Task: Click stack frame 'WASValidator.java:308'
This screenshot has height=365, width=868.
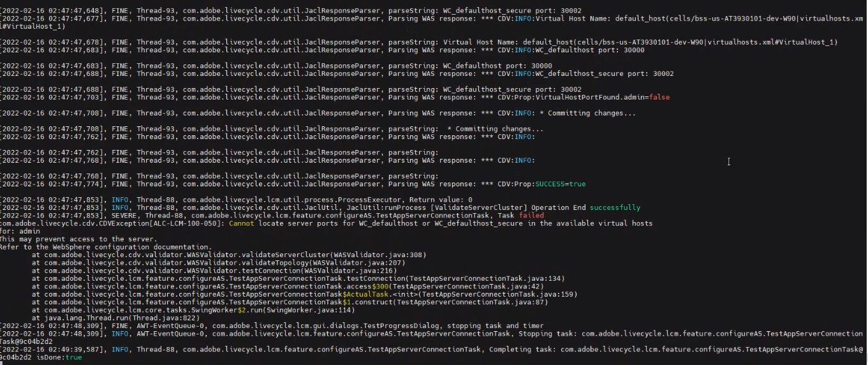Action: click(379, 255)
